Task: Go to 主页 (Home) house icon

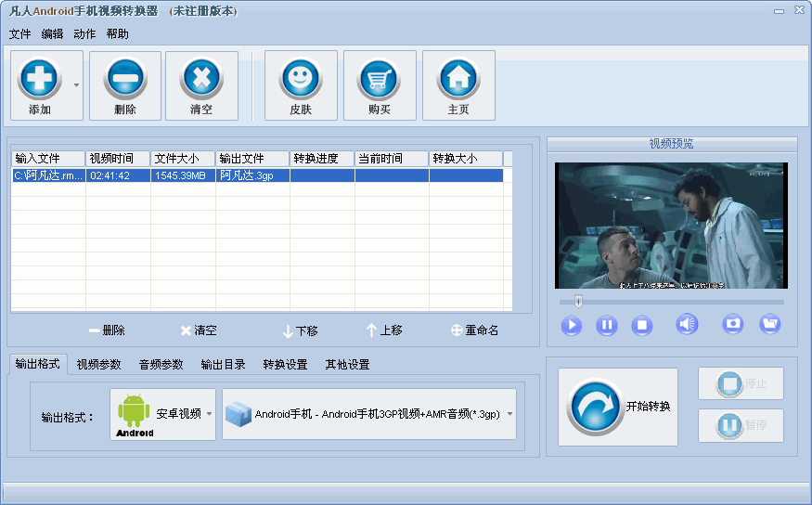Action: tap(458, 79)
